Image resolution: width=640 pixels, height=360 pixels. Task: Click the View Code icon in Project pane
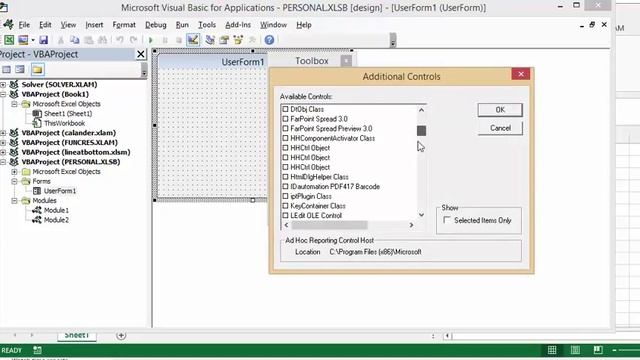(x=6, y=69)
